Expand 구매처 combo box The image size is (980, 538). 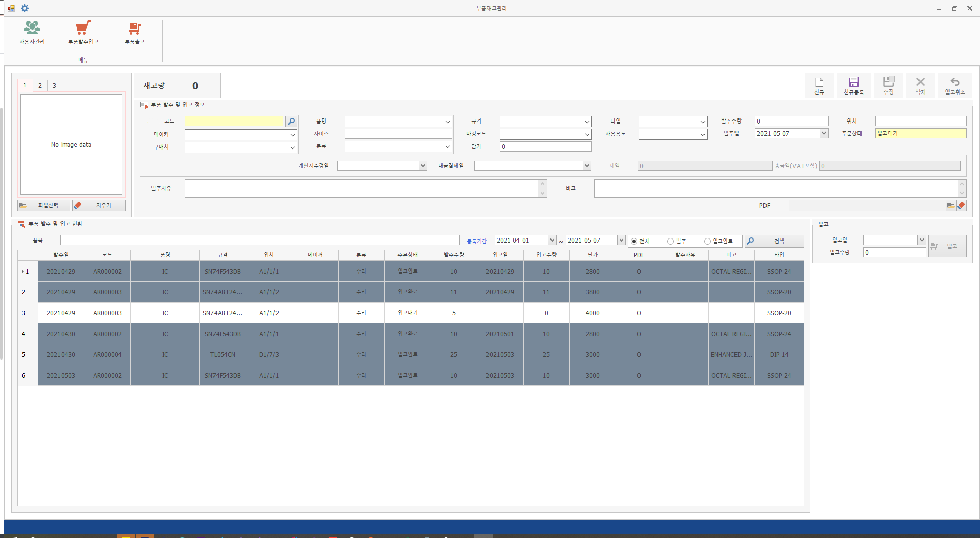tap(293, 147)
